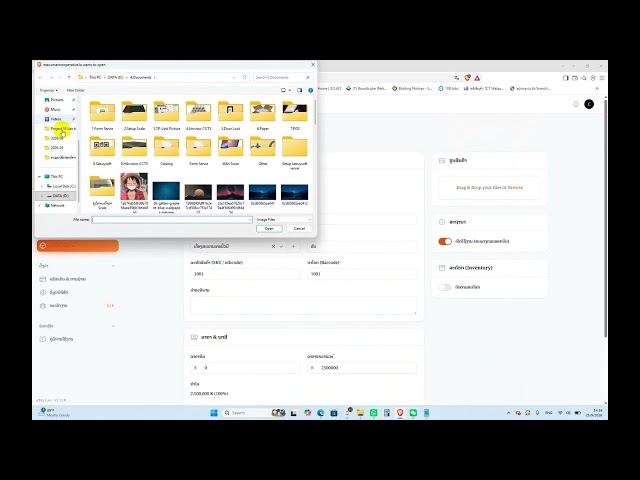Open the user avatar menu

[x=589, y=104]
